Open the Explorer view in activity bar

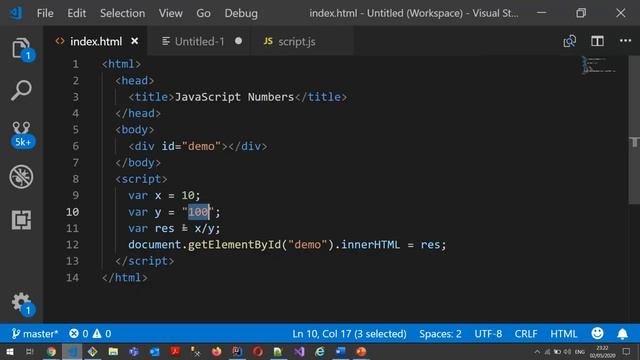coord(21,49)
